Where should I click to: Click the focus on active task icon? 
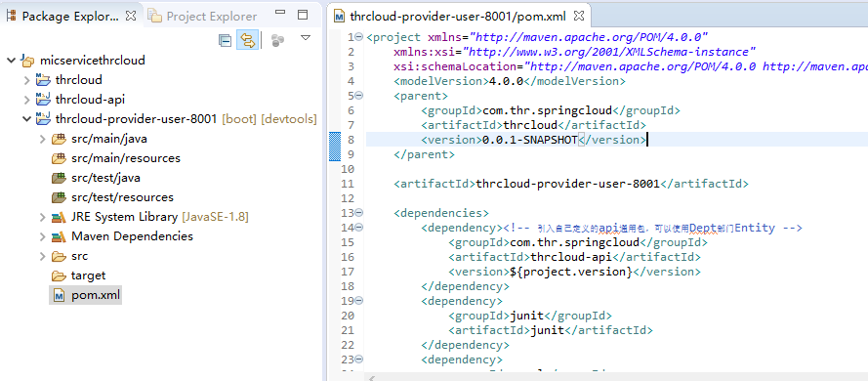click(278, 40)
